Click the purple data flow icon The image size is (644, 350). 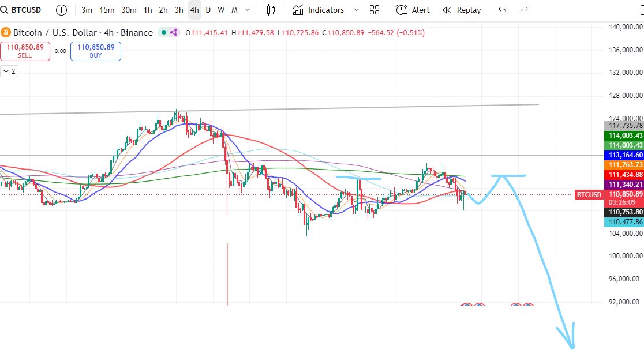pos(174,32)
